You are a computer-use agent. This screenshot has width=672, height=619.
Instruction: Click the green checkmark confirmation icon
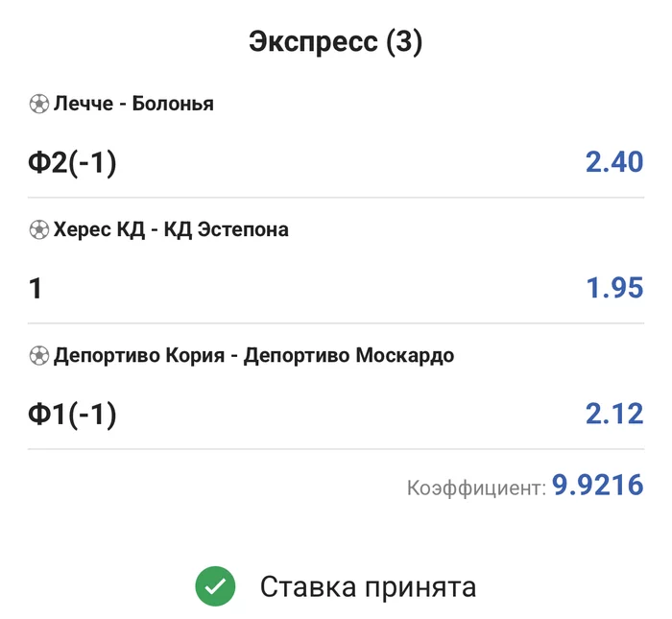point(215,586)
